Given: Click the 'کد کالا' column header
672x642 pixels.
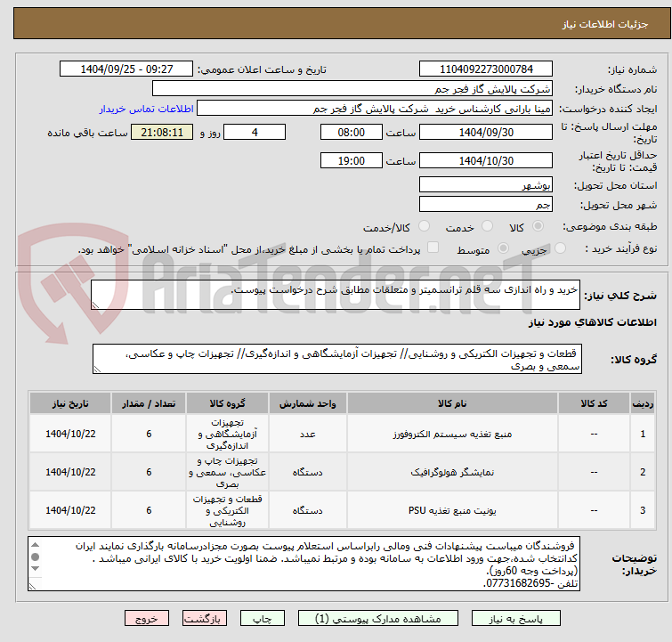Looking at the screenshot, I should [594, 403].
